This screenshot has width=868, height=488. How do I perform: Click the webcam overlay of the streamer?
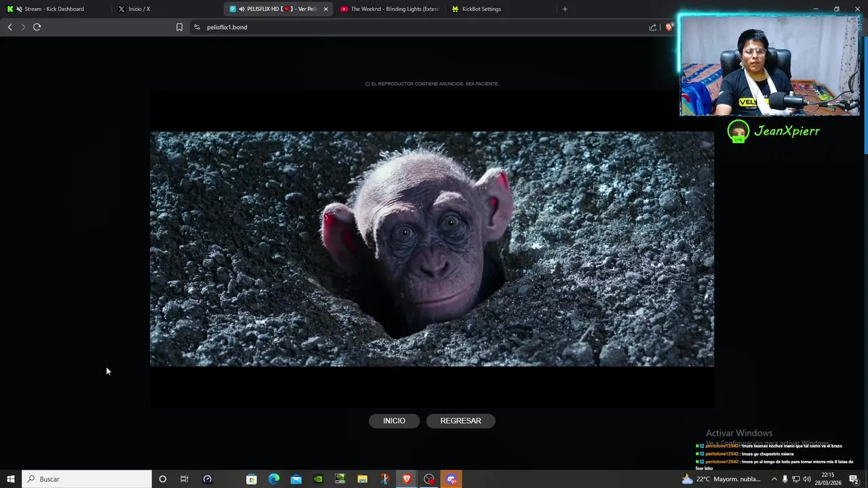(x=770, y=66)
